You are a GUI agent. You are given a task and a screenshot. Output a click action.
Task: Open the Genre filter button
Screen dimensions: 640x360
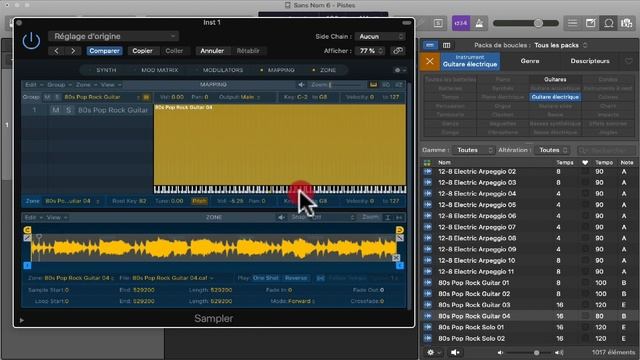coord(530,61)
